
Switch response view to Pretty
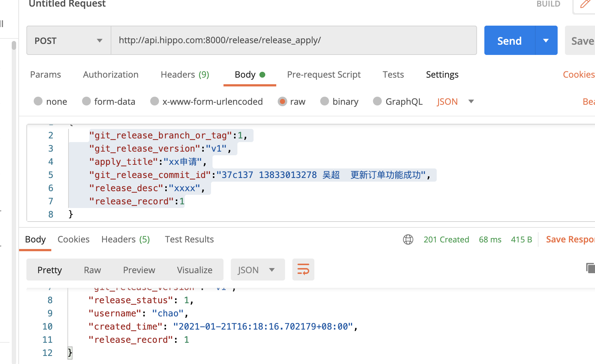coord(49,270)
